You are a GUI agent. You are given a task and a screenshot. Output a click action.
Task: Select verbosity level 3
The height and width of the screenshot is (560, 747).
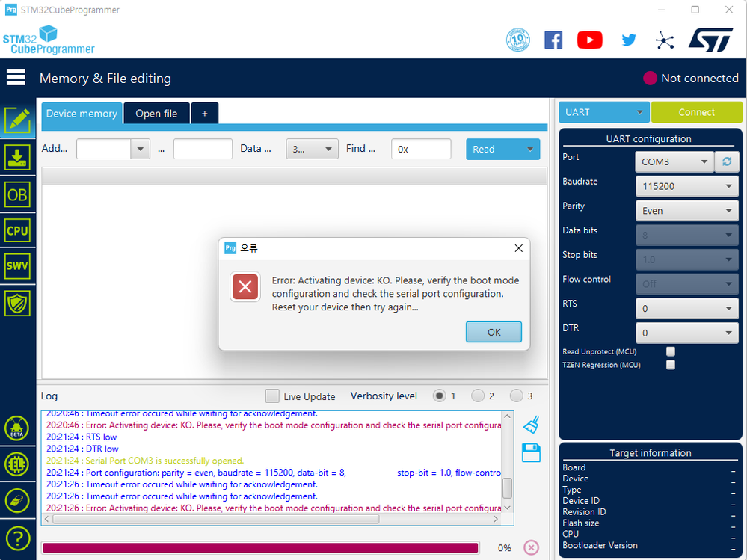[x=517, y=396]
